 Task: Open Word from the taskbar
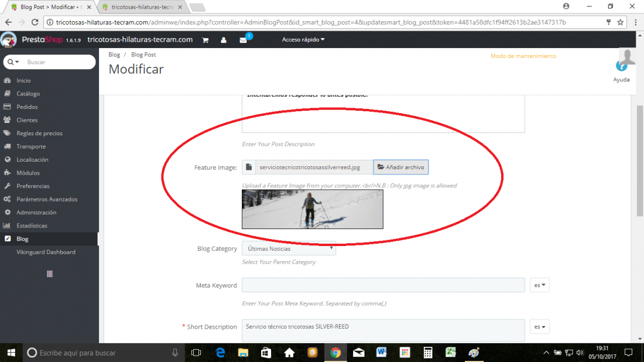tap(382, 353)
